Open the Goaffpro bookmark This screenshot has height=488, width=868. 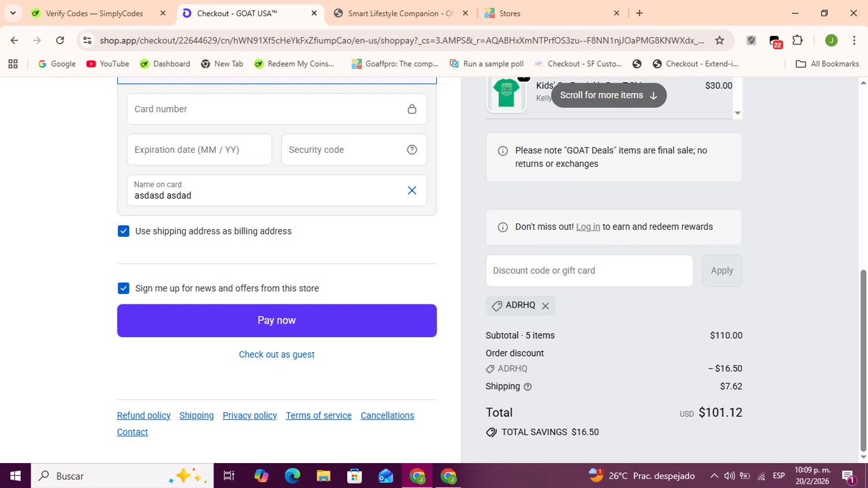tap(395, 64)
